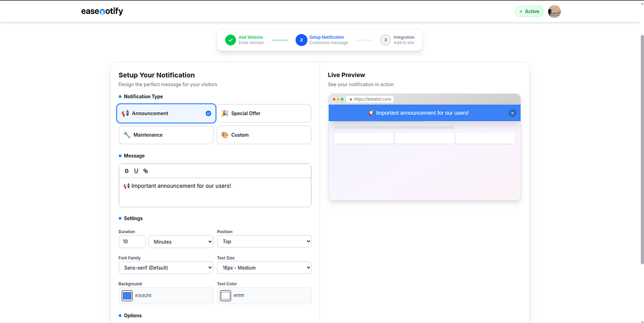Go to Setup Notification step

click(302, 40)
